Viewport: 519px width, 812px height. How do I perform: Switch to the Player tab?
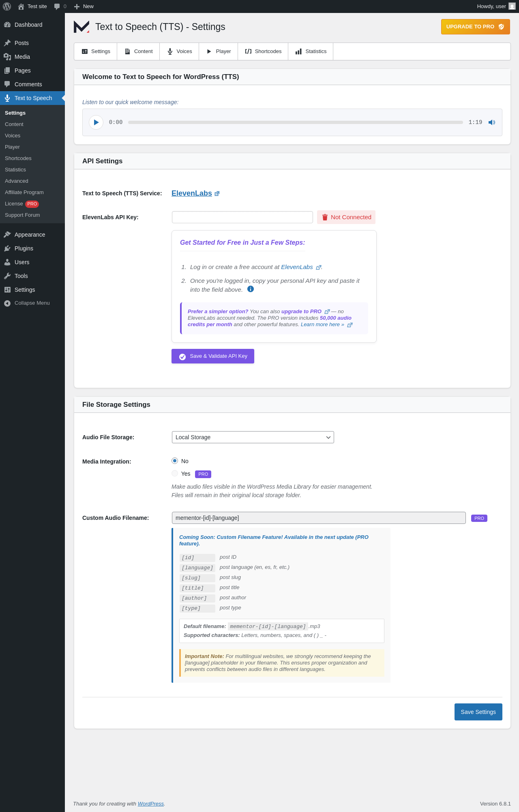(x=219, y=51)
